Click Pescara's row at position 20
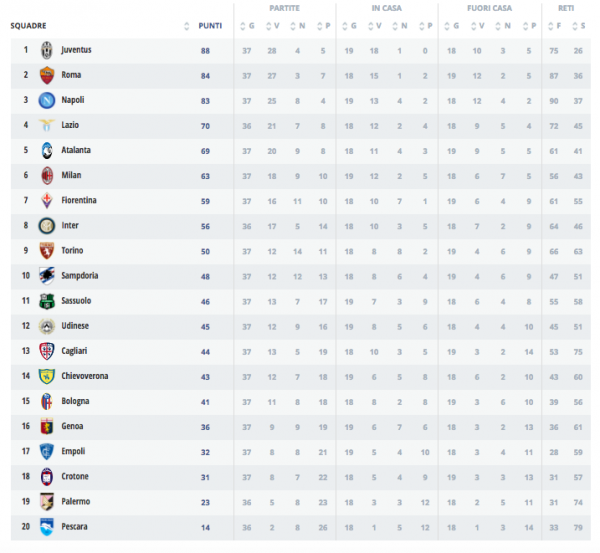Screen dimensions: 600x553 (x=300, y=526)
